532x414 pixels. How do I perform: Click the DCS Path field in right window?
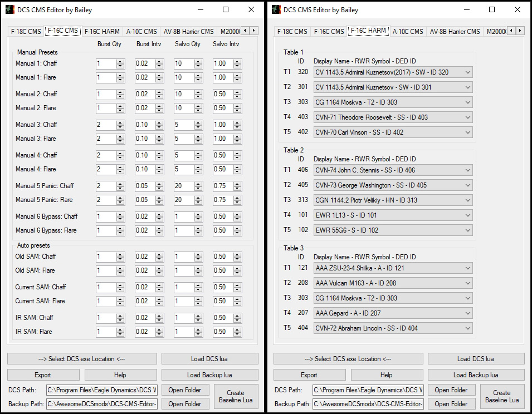[x=368, y=390]
